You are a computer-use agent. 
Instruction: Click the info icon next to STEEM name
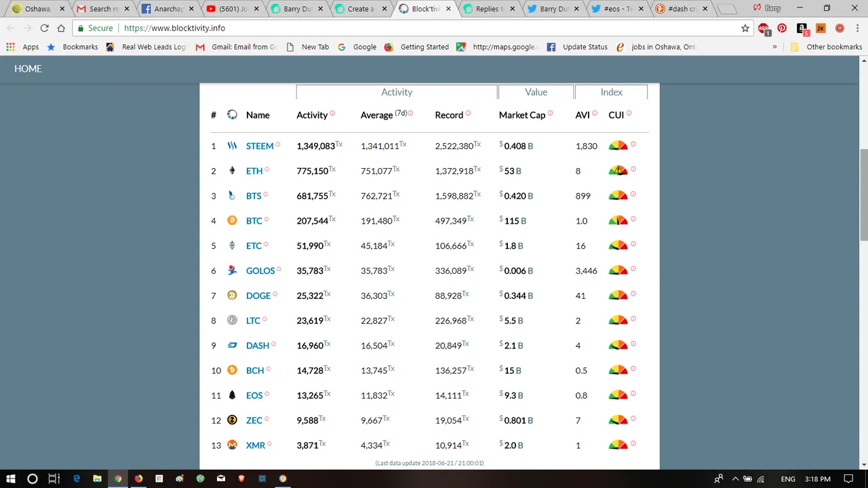pos(278,144)
